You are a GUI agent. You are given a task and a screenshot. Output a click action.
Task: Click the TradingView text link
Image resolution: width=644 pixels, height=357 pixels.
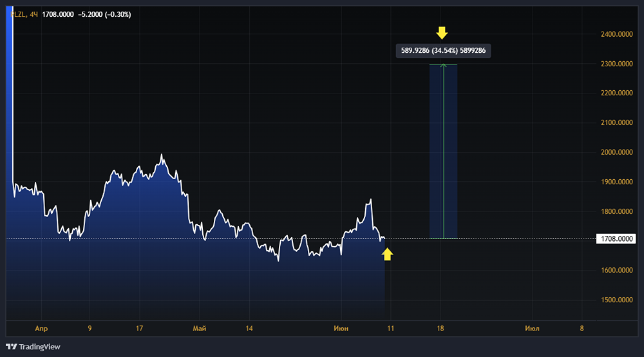tap(39, 347)
